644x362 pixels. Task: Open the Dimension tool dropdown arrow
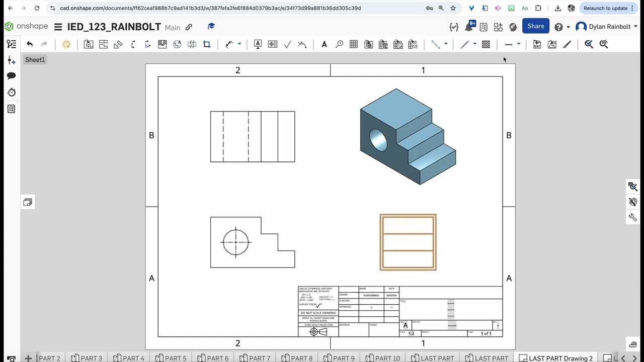click(239, 45)
